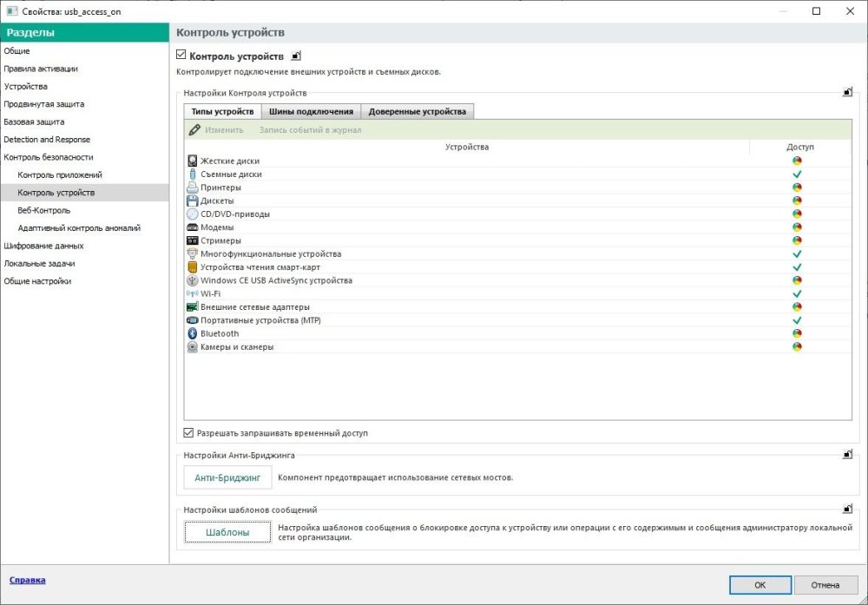868x605 pixels.
Task: Select the Стримеры row text
Action: pyautogui.click(x=220, y=240)
